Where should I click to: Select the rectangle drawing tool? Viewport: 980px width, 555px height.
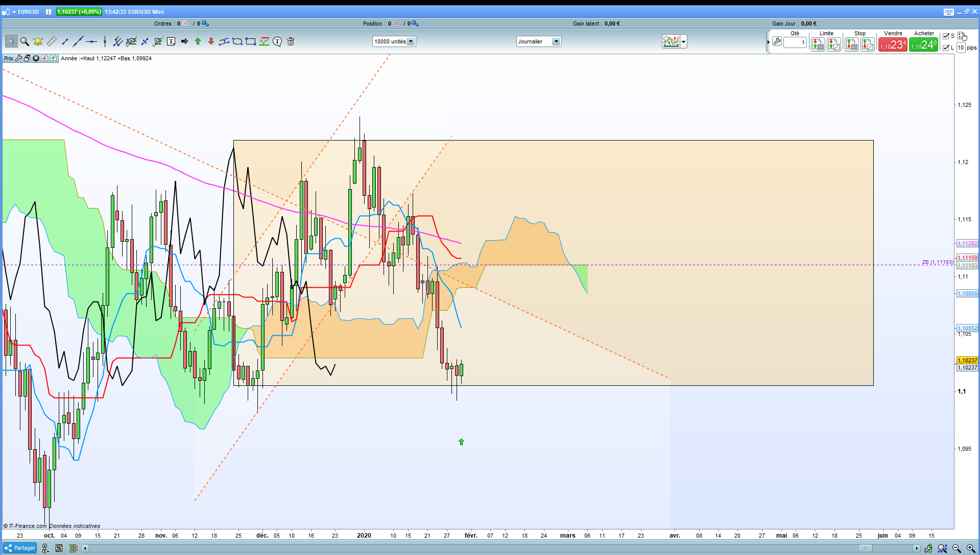251,42
